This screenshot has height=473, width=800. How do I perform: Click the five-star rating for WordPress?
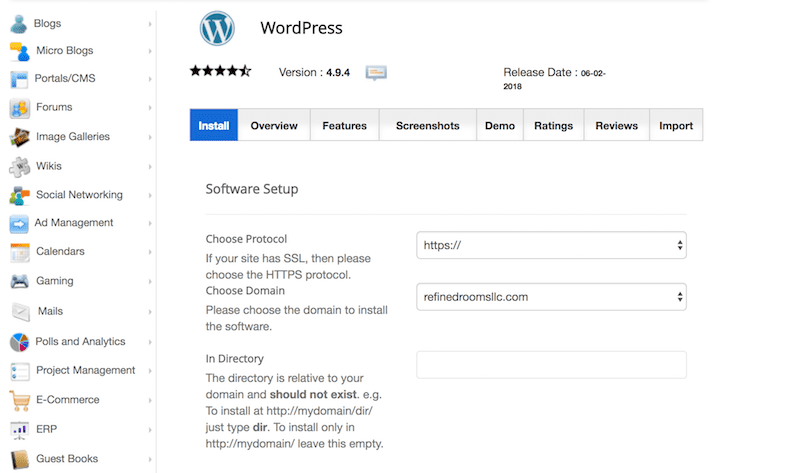(220, 71)
